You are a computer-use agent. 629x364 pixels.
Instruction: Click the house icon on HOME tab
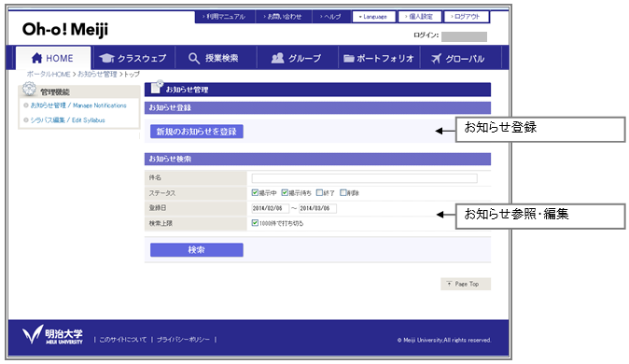tap(36, 58)
